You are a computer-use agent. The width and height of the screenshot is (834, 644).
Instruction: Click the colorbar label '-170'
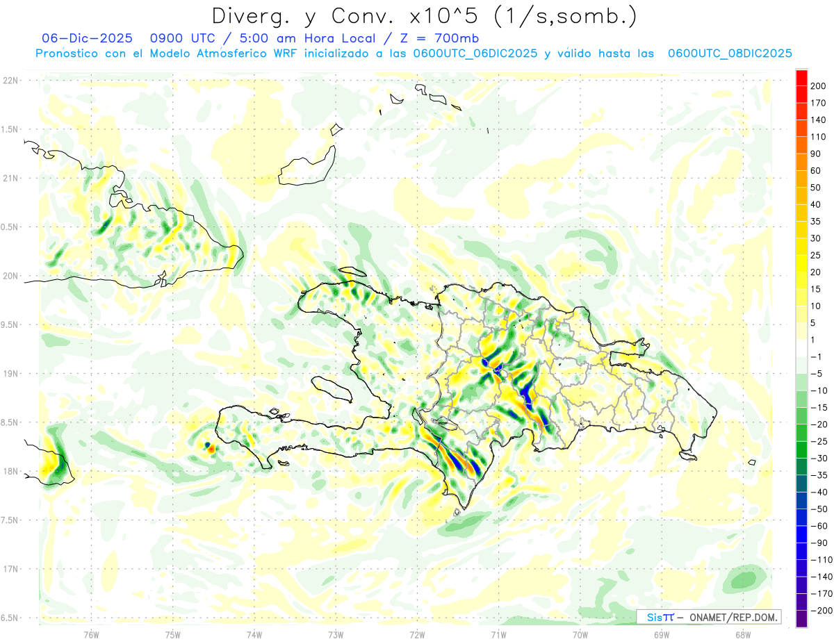click(x=822, y=593)
